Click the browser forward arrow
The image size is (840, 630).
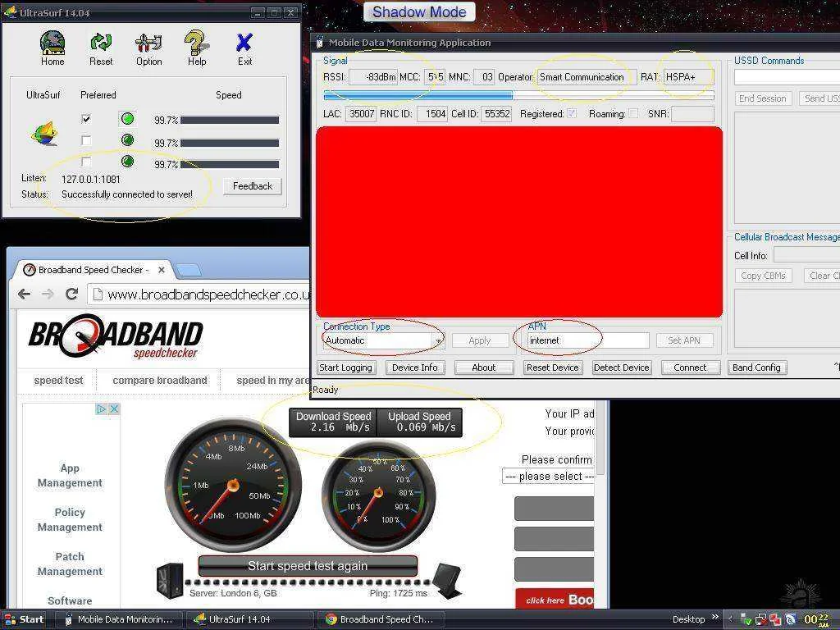(x=48, y=294)
